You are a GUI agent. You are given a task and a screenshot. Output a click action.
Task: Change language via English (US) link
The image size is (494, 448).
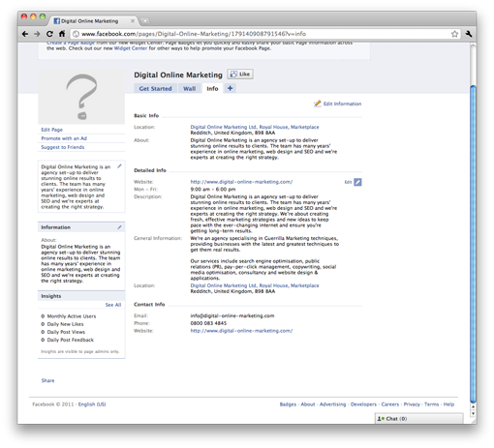[x=92, y=404]
